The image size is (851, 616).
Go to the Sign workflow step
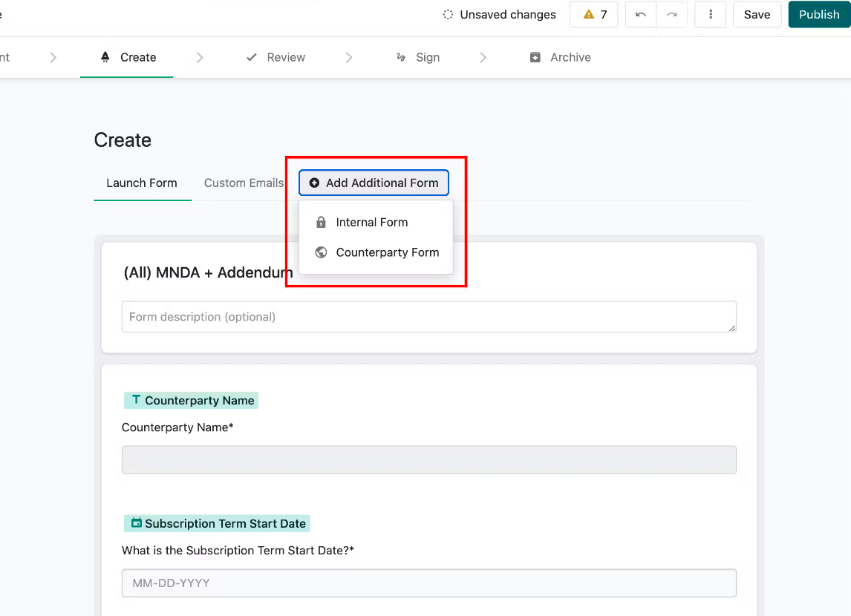[x=418, y=57]
